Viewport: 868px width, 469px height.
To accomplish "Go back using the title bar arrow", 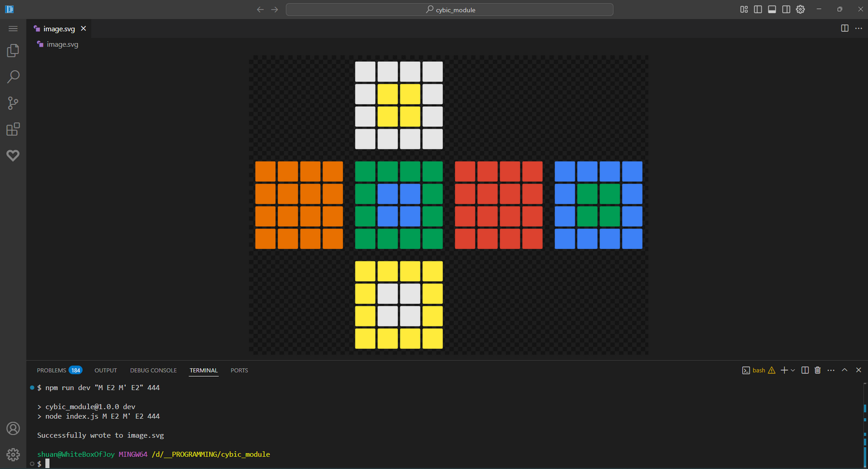I will click(x=260, y=9).
